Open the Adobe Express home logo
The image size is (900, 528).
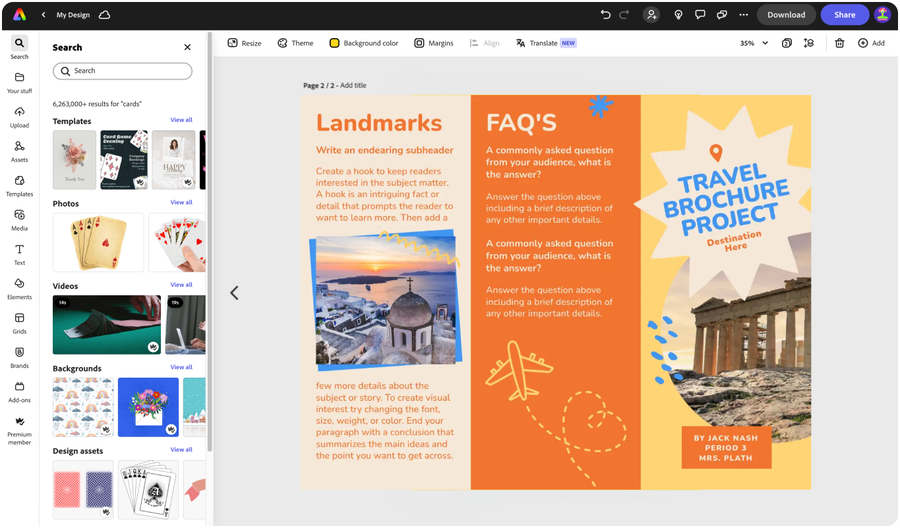coord(19,15)
